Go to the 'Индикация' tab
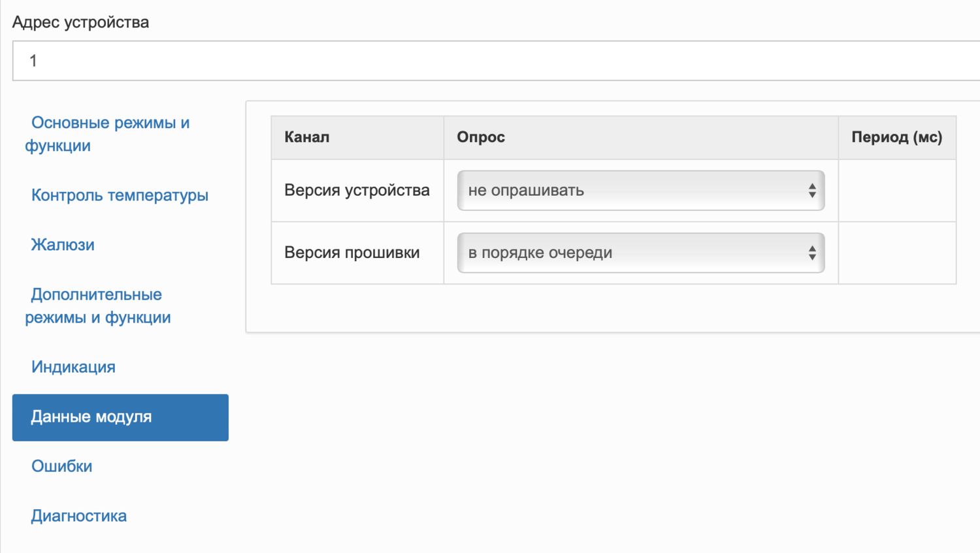Image resolution: width=980 pixels, height=553 pixels. pyautogui.click(x=73, y=367)
